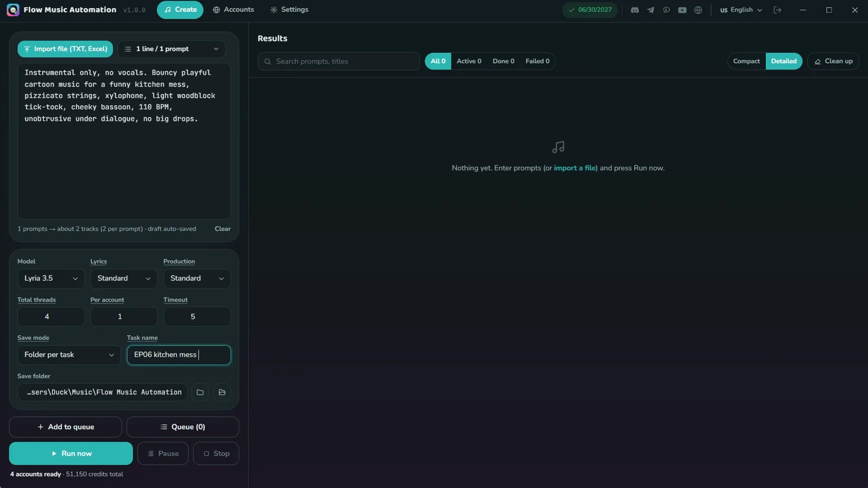The height and width of the screenshot is (488, 868).
Task: Filter results by Done 0
Action: coord(503,61)
